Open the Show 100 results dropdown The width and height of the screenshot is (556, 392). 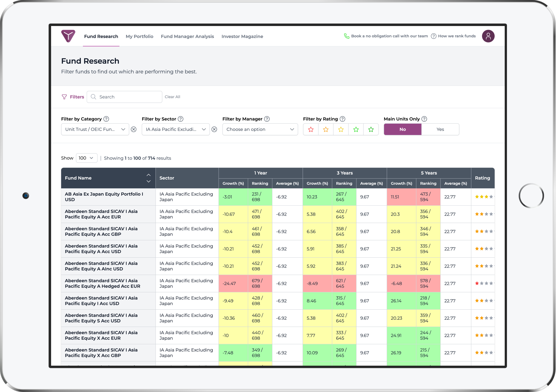coord(86,158)
